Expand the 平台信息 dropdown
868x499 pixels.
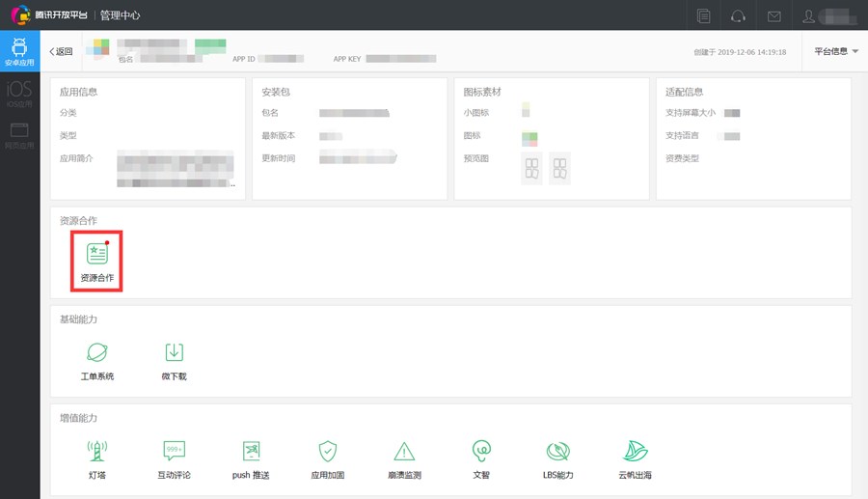pyautogui.click(x=835, y=51)
